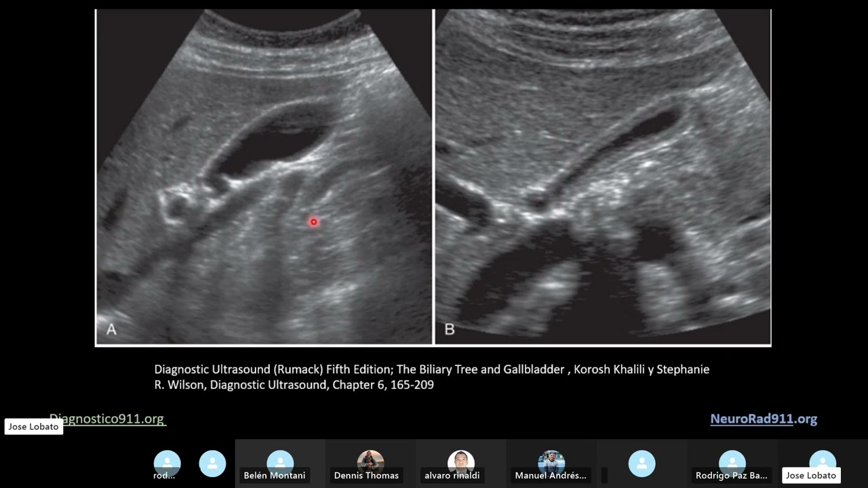
Task: Click alvaro rinaldi's profile photo
Action: click(461, 462)
